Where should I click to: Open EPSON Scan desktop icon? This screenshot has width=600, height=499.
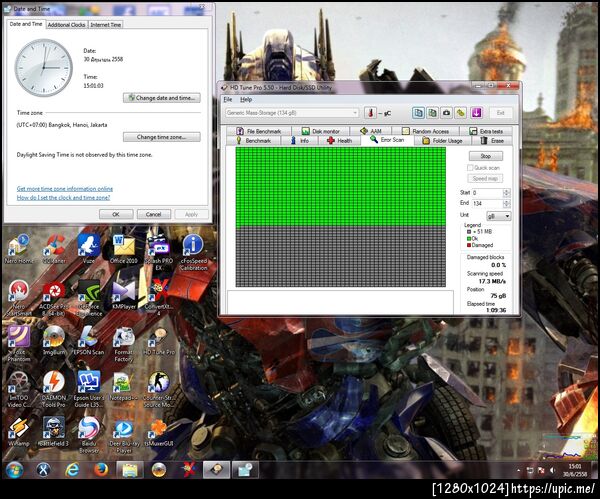(89, 341)
